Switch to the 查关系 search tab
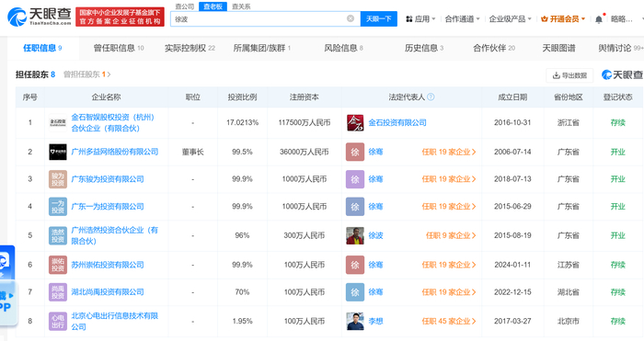The height and width of the screenshot is (341, 644). click(241, 6)
